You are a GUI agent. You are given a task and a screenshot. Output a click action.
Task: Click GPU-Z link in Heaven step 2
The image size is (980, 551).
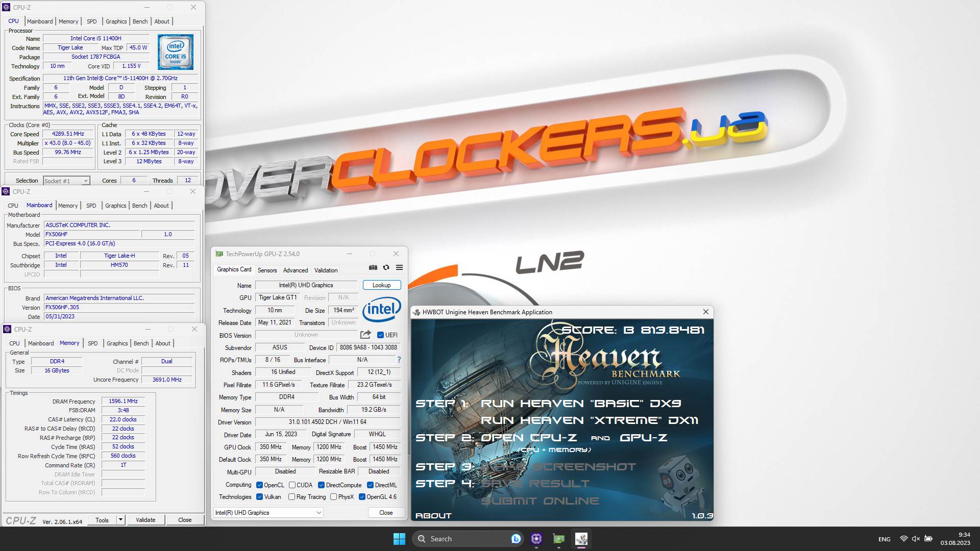pyautogui.click(x=644, y=438)
